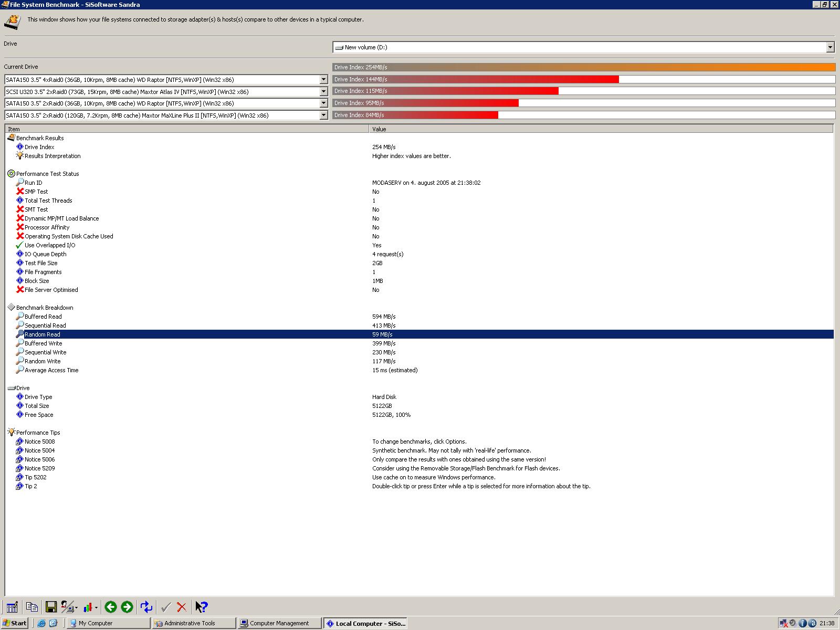840x630 pixels.
Task: Select the Sequential Read row
Action: coord(419,325)
